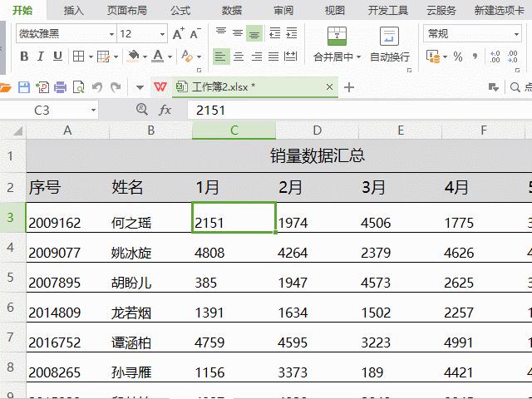Switch to the 审阅 ribbon tab

coord(283,11)
